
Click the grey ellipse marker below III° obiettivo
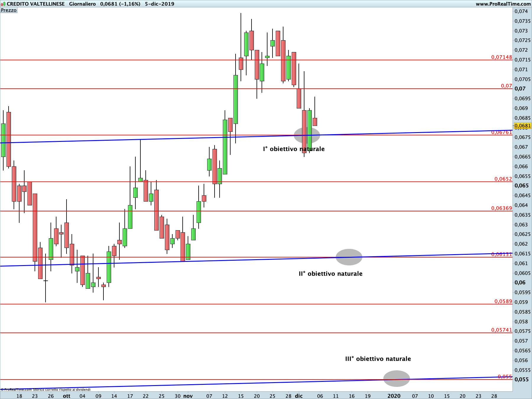click(397, 379)
